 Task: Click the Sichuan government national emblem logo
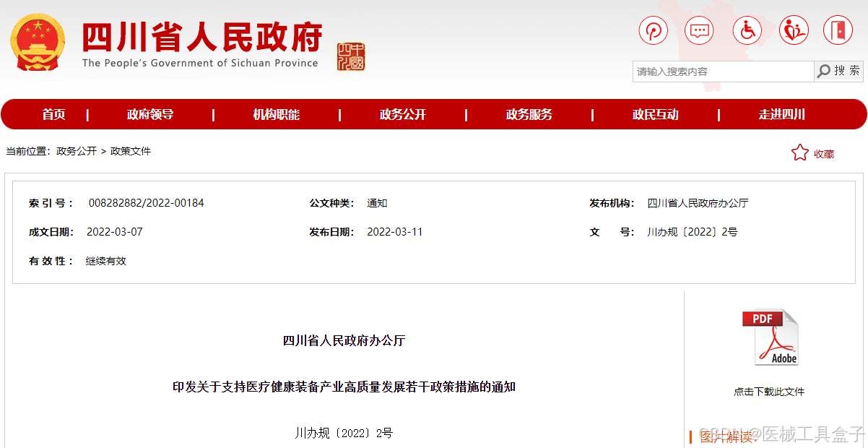click(38, 42)
